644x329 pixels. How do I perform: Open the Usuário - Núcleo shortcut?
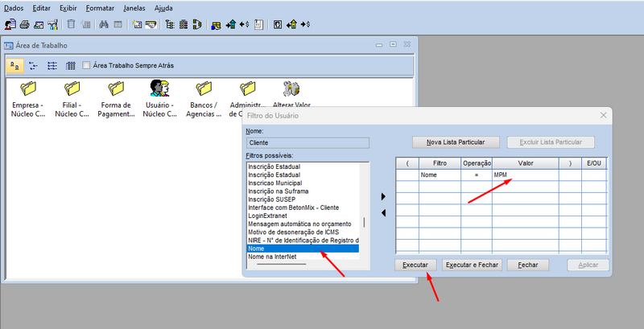159,99
